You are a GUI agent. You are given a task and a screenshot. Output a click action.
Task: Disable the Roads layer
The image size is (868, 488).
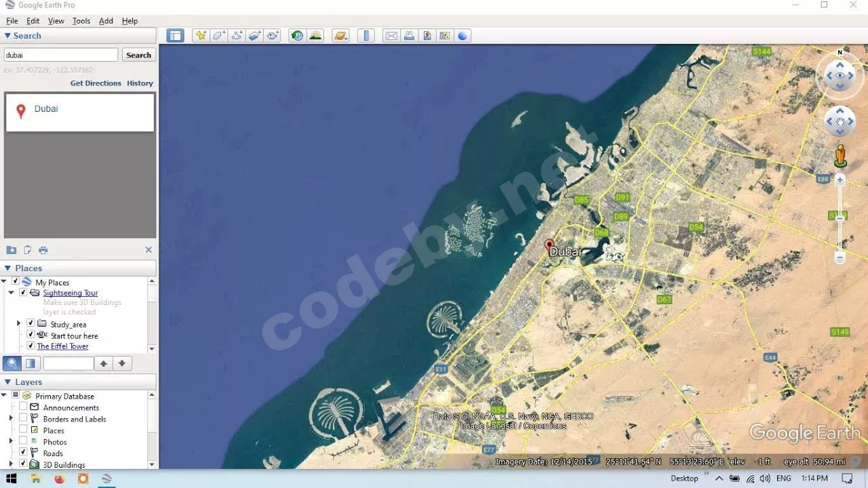pyautogui.click(x=23, y=453)
